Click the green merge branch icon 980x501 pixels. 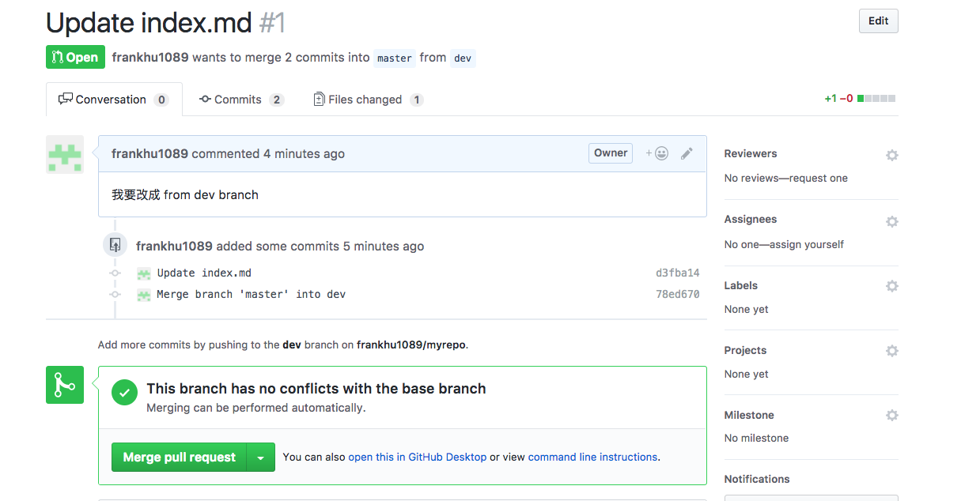click(65, 385)
